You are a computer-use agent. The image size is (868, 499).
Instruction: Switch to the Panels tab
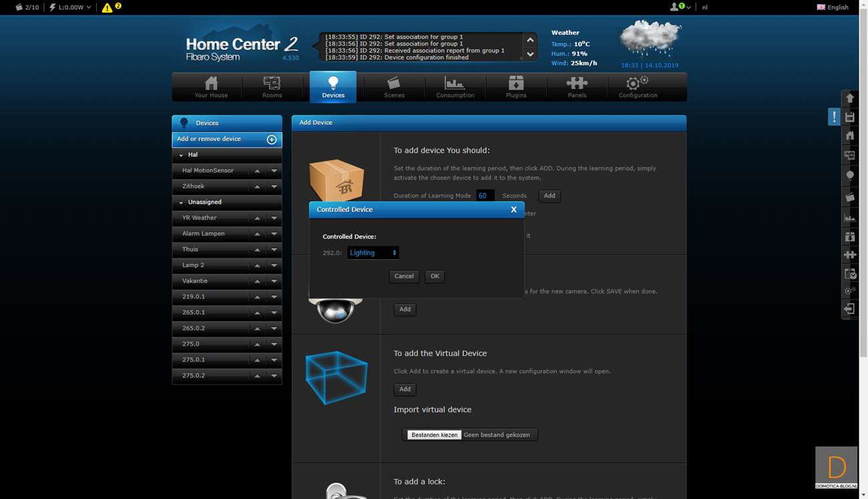click(x=577, y=87)
